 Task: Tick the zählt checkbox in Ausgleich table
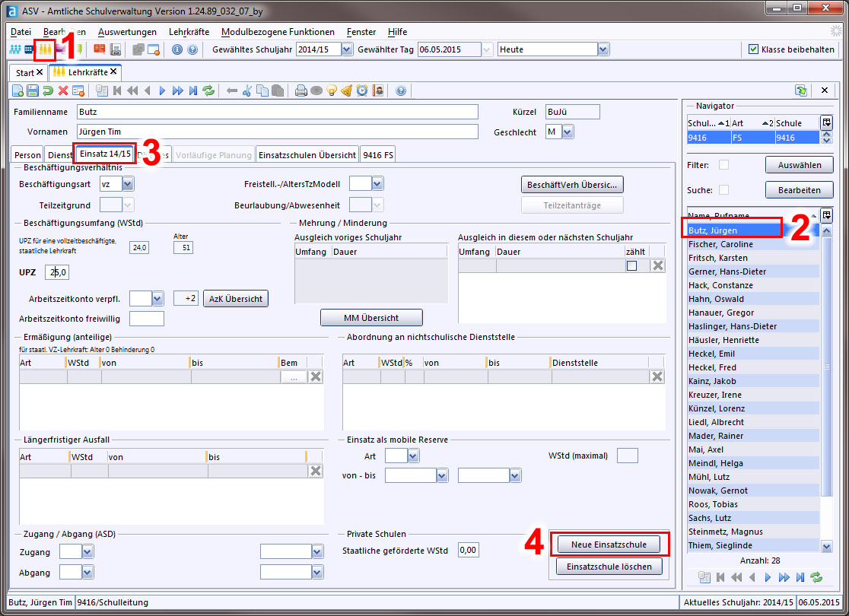pos(631,265)
